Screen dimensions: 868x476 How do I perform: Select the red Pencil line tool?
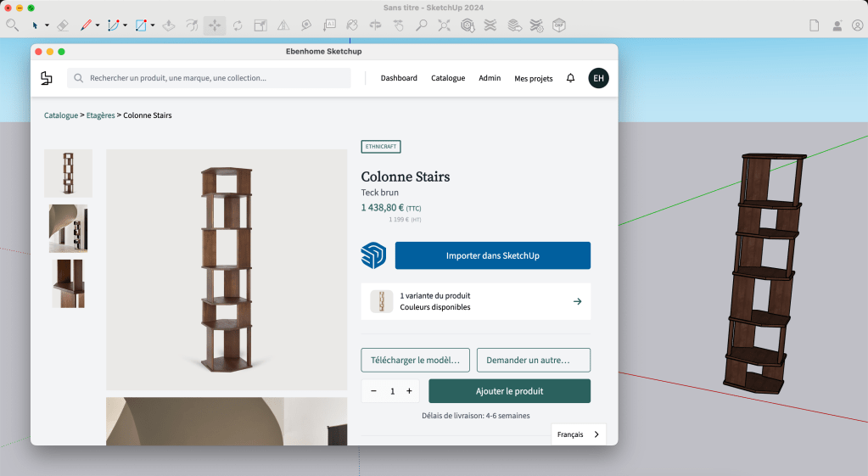[86, 25]
